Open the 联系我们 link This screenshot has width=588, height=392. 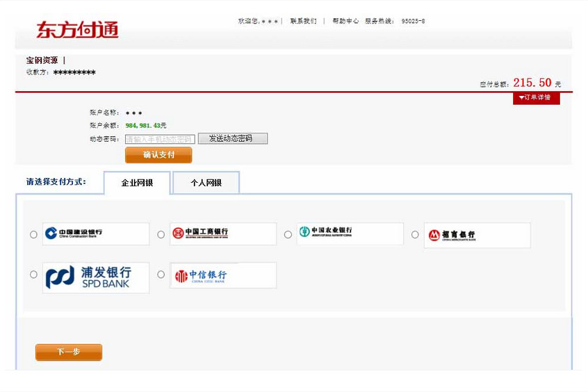point(303,21)
